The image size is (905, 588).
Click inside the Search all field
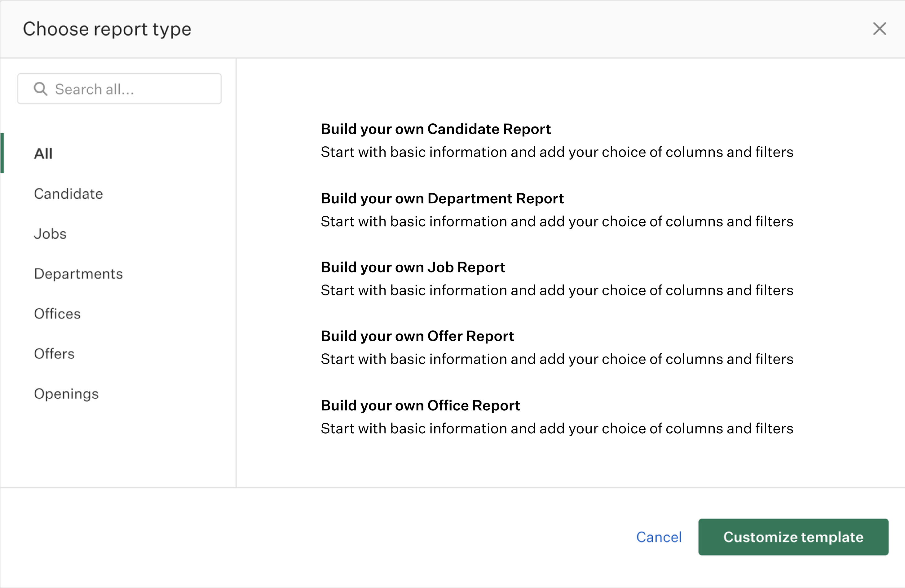(x=122, y=89)
